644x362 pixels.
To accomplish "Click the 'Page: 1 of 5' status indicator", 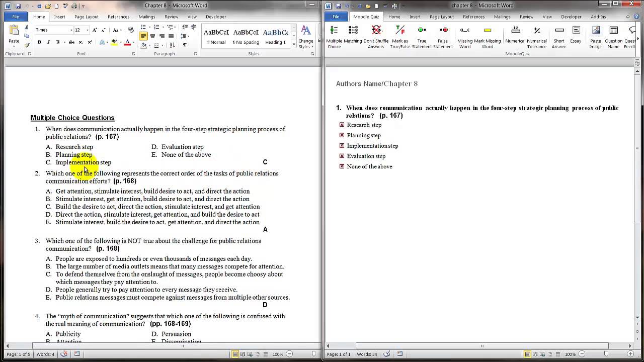I will click(x=18, y=354).
